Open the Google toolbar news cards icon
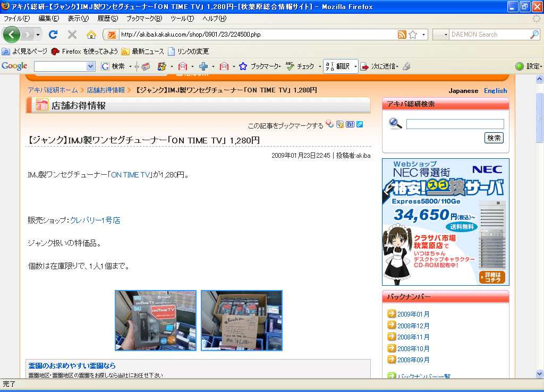Viewport: 544px width, 392px height. click(x=146, y=66)
